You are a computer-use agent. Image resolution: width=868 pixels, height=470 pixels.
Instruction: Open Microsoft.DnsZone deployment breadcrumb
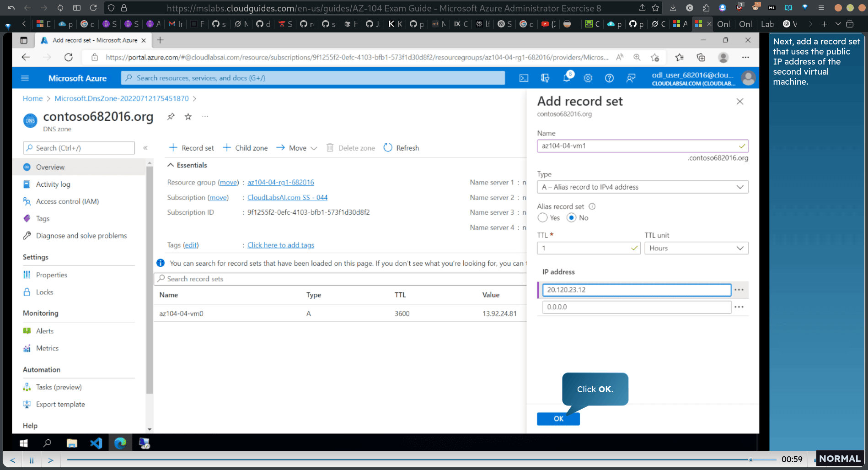point(122,98)
